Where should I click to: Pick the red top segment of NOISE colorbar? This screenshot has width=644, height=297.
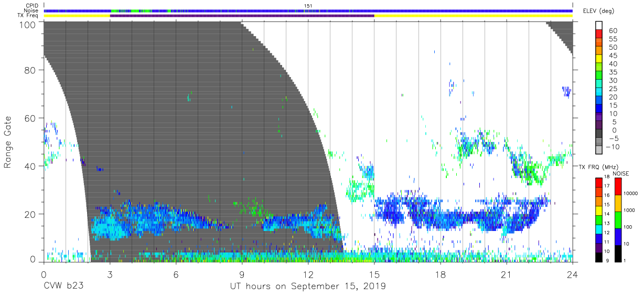[x=618, y=186]
